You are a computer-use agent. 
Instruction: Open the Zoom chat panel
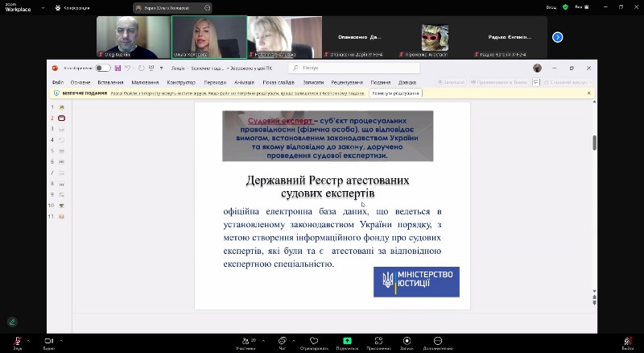coord(282,341)
